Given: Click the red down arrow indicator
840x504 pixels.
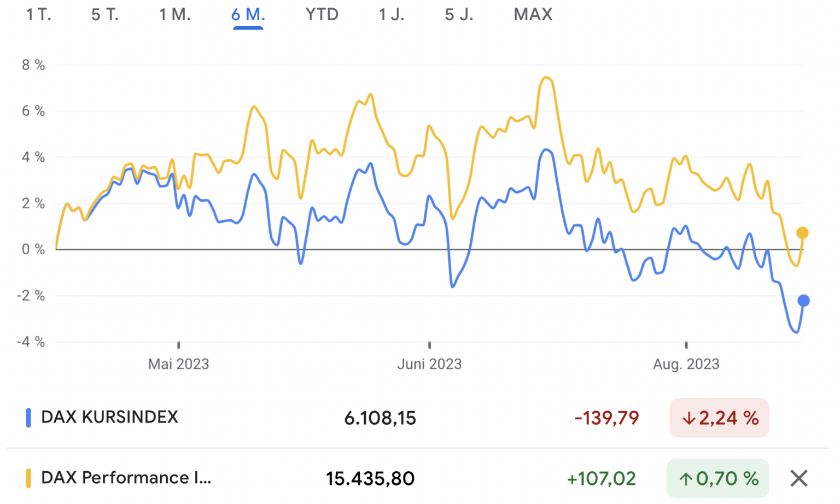Looking at the screenshot, I should pyautogui.click(x=690, y=418).
